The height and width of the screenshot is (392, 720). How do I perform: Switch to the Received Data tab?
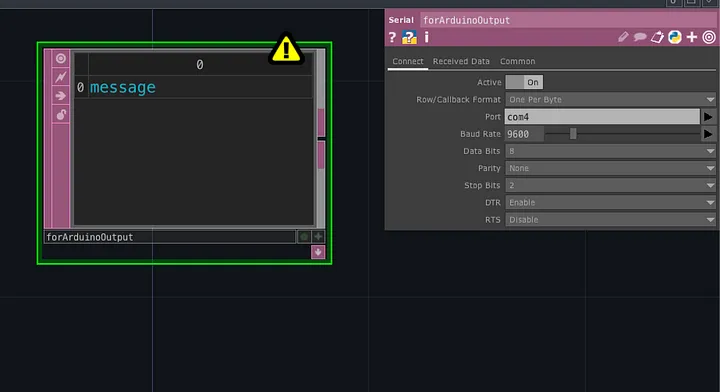pos(461,62)
